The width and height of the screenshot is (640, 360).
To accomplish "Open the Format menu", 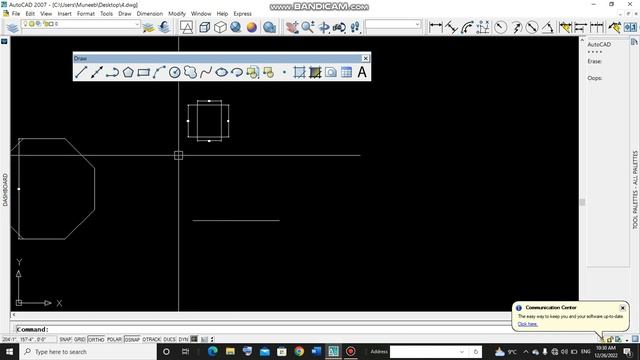I will point(86,13).
